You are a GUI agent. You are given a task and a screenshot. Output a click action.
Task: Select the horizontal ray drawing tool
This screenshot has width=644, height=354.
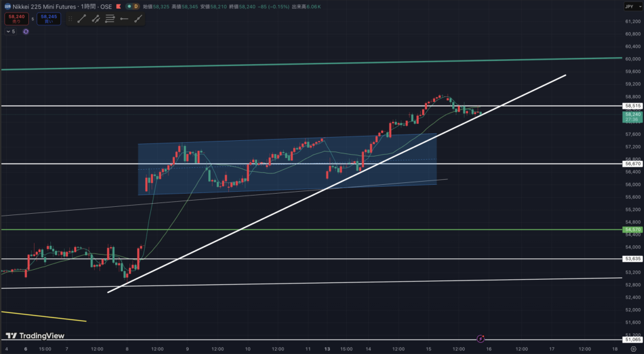click(124, 19)
